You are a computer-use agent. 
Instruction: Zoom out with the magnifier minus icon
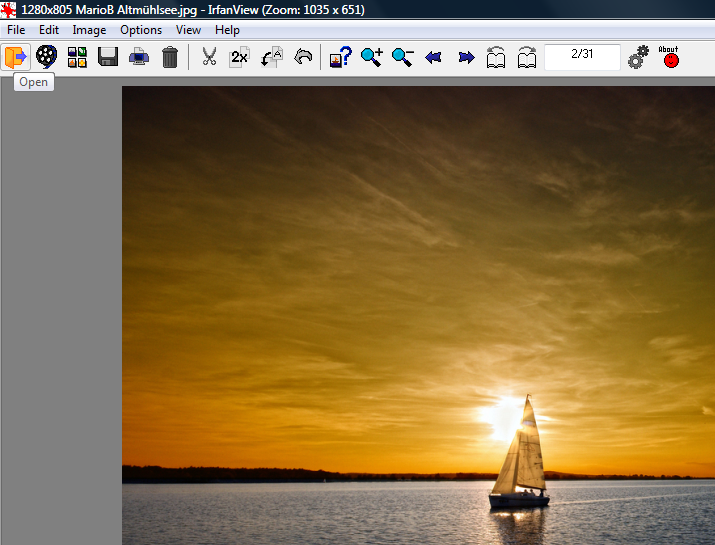(403, 57)
